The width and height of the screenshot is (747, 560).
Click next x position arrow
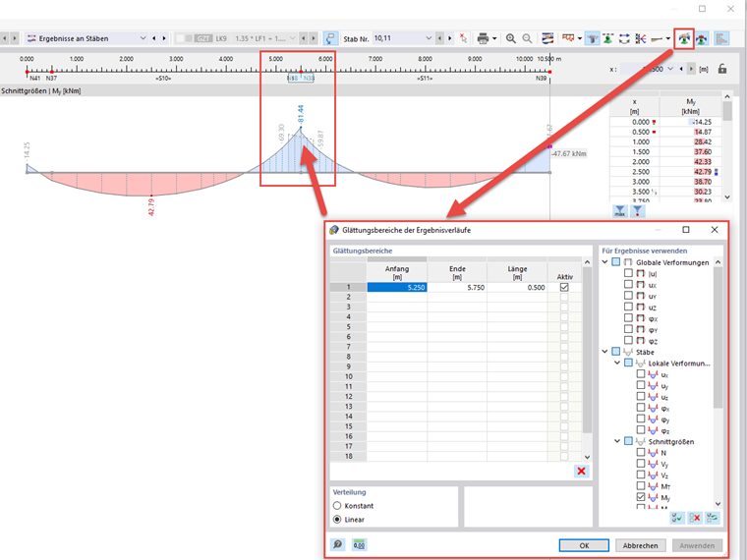[691, 69]
